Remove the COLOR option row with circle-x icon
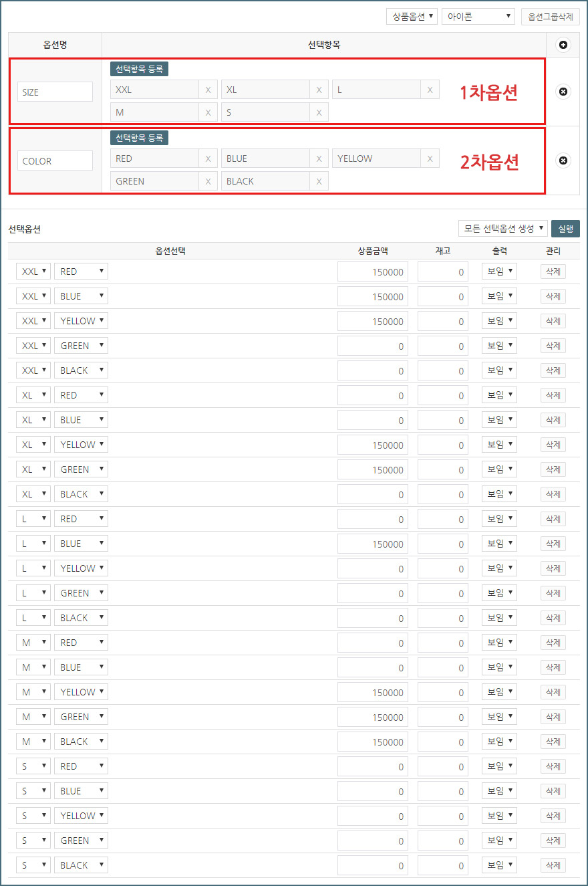Screen dimensions: 588x886 [x=563, y=160]
